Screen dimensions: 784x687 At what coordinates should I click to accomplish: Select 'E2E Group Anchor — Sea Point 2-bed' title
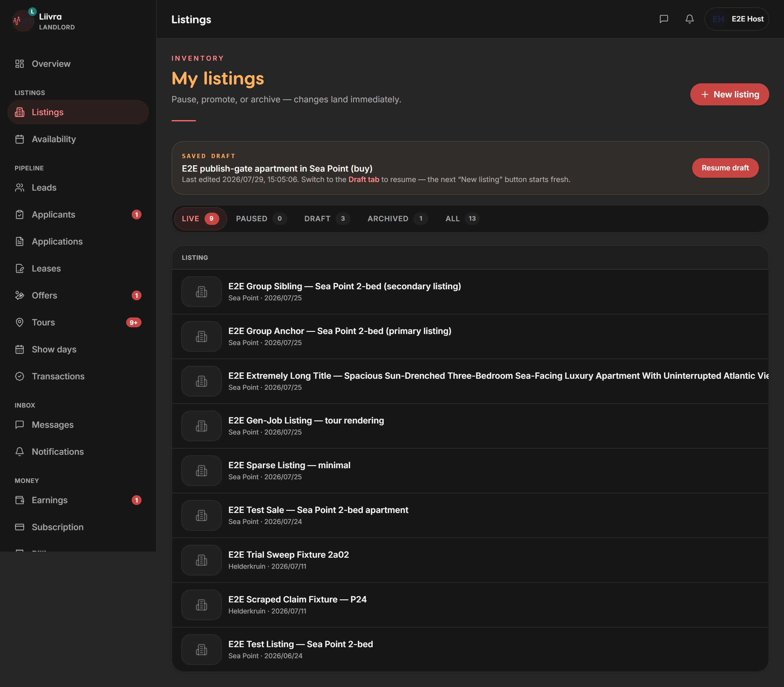340,331
